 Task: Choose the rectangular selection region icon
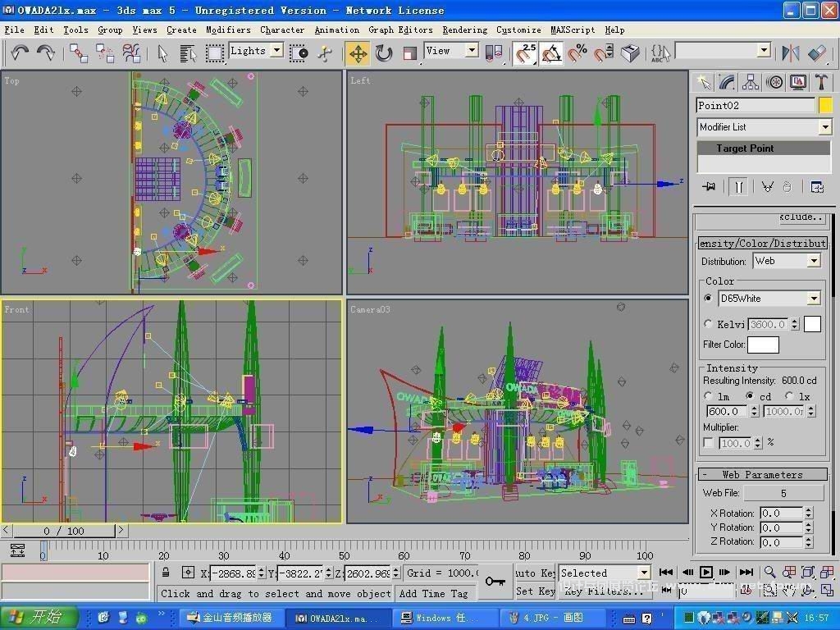tap(215, 53)
